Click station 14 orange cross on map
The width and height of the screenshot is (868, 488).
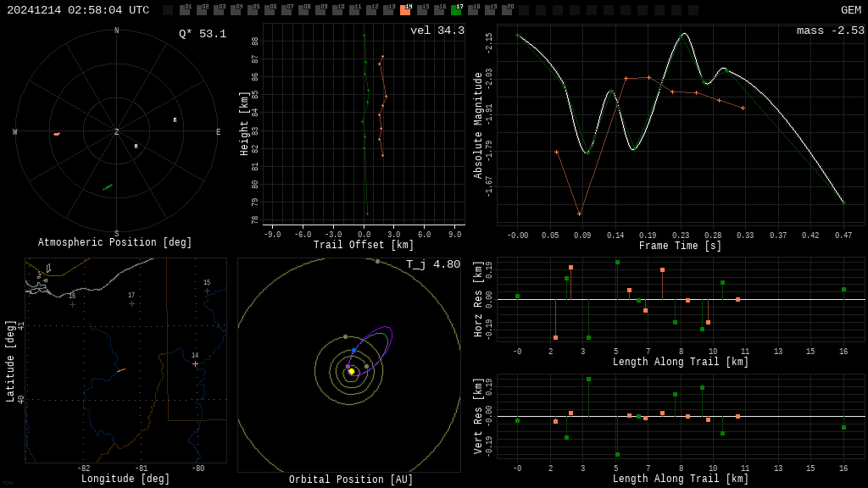pyautogui.click(x=195, y=363)
